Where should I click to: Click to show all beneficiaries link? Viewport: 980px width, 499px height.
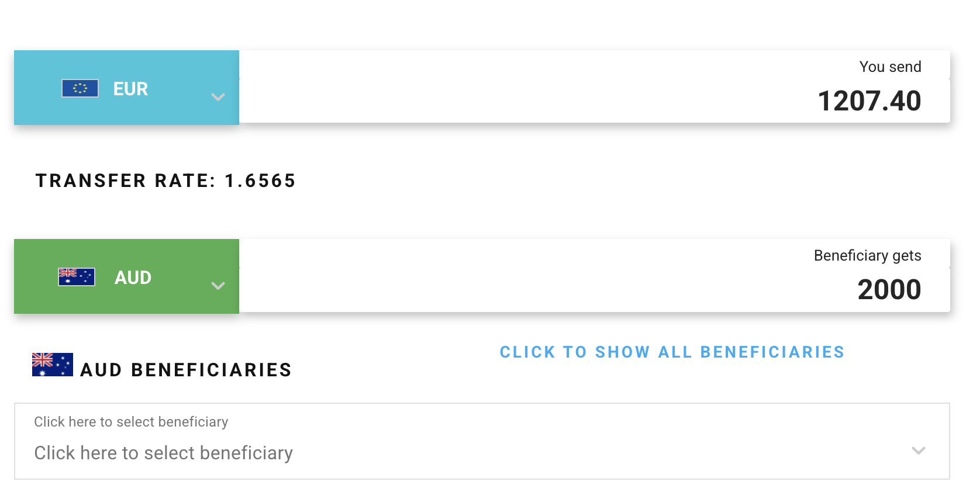[x=672, y=352]
